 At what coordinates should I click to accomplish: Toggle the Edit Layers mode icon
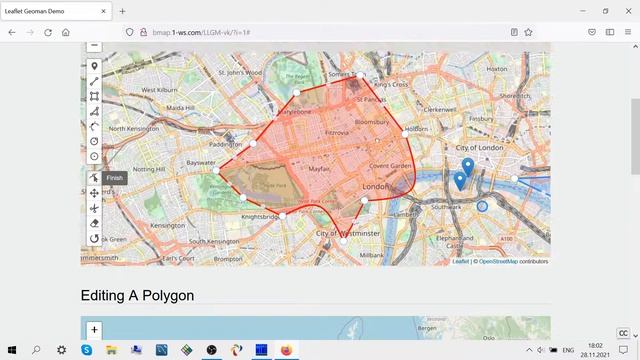coord(94,178)
